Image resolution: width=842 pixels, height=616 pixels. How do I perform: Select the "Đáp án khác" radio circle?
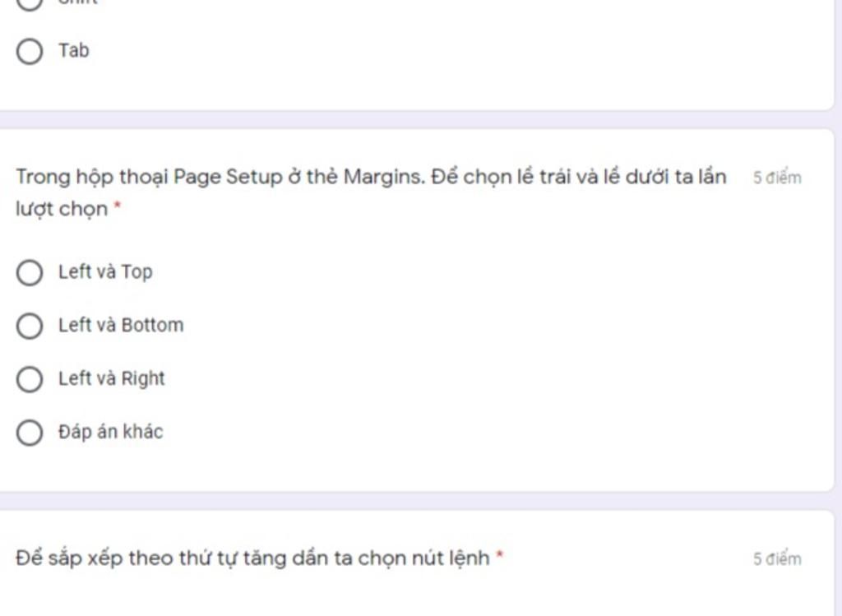click(30, 433)
